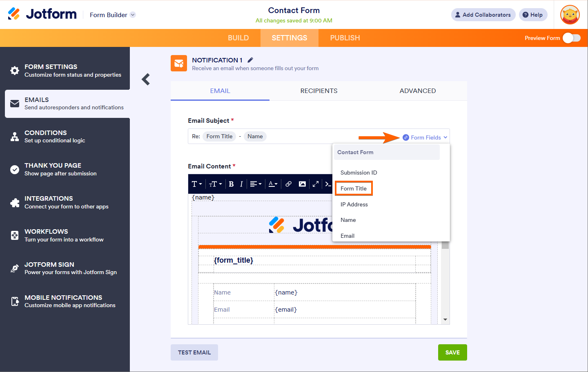Toggle italic formatting in email editor

[241, 184]
